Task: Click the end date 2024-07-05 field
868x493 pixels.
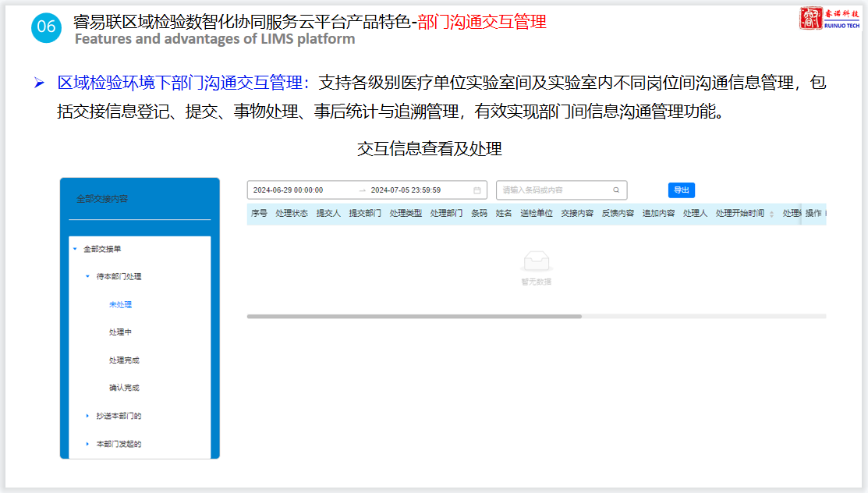Action: [x=406, y=190]
